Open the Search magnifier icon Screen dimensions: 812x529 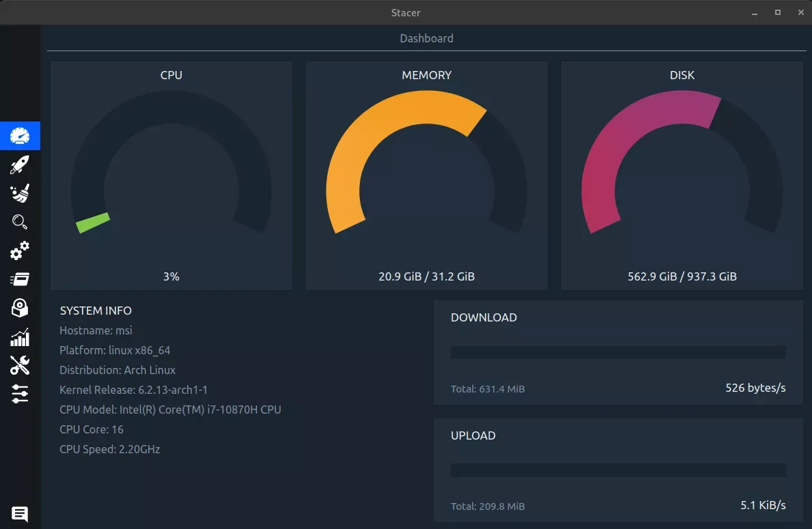(x=20, y=222)
